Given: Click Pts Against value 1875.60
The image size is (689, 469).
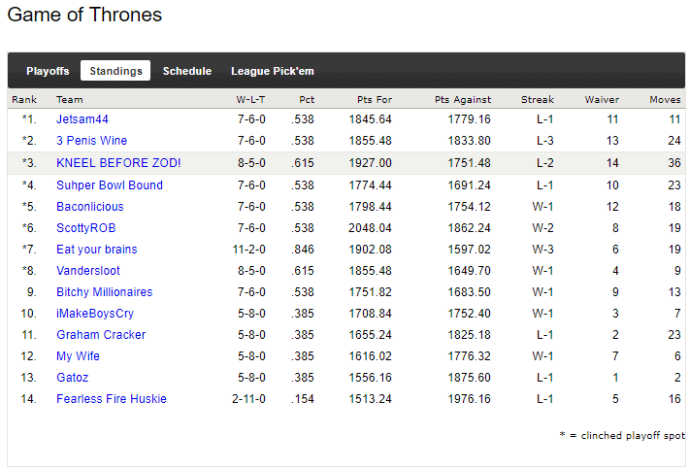Looking at the screenshot, I should (x=469, y=377).
